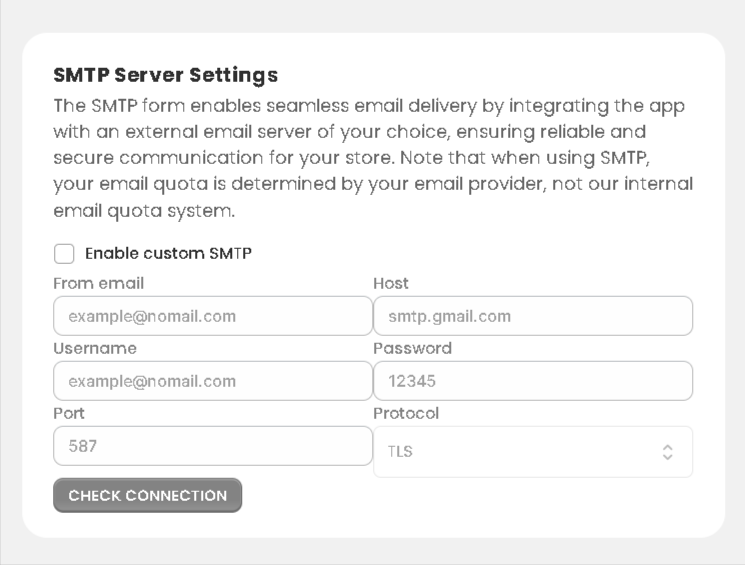This screenshot has width=745, height=565.
Task: Click the SMTP form description paragraph
Action: point(372,158)
